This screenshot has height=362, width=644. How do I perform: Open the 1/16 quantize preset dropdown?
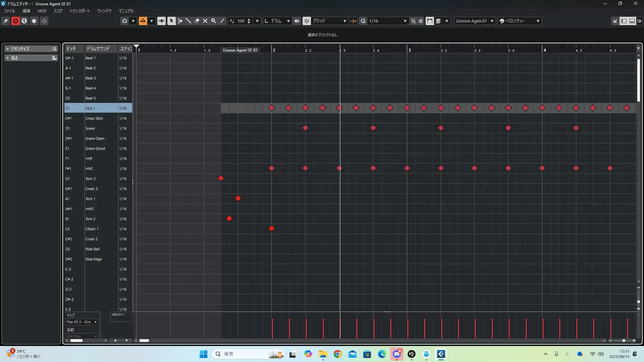pyautogui.click(x=405, y=21)
